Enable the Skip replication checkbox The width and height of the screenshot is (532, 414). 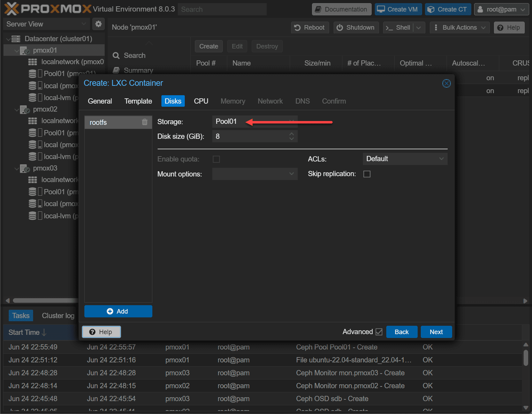pos(367,174)
